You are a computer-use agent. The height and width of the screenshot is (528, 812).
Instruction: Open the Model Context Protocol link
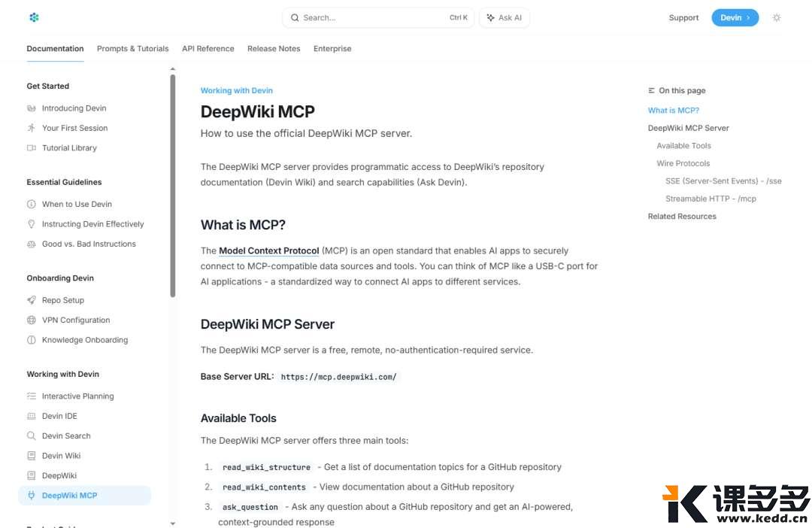(268, 250)
